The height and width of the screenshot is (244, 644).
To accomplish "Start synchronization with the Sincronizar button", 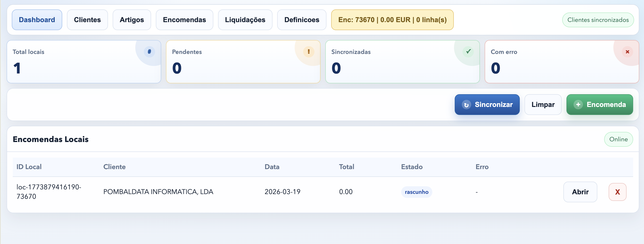I will pyautogui.click(x=487, y=105).
